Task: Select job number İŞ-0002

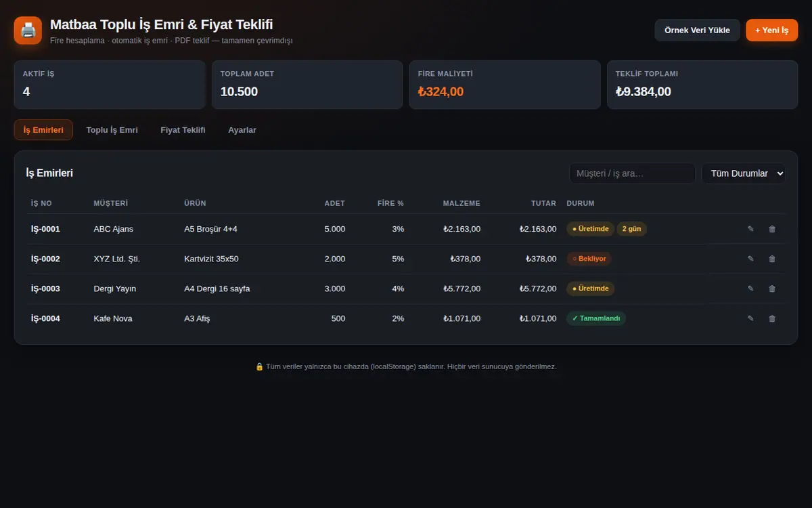Action: (x=45, y=259)
